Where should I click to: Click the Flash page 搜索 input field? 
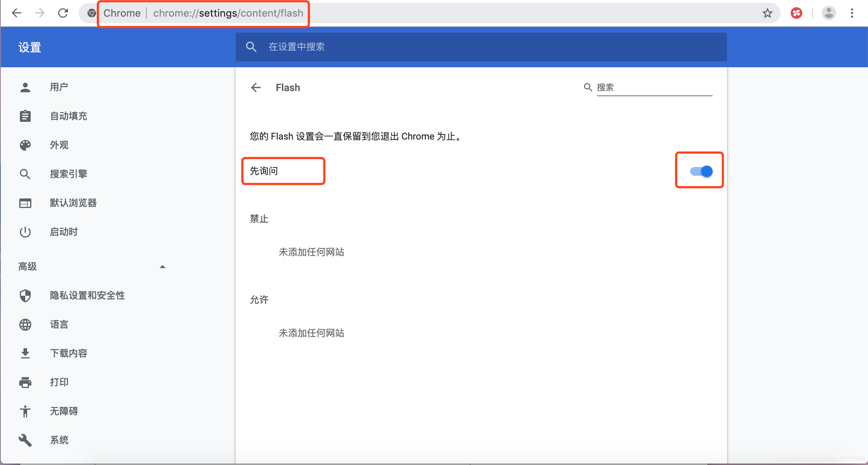click(x=654, y=88)
